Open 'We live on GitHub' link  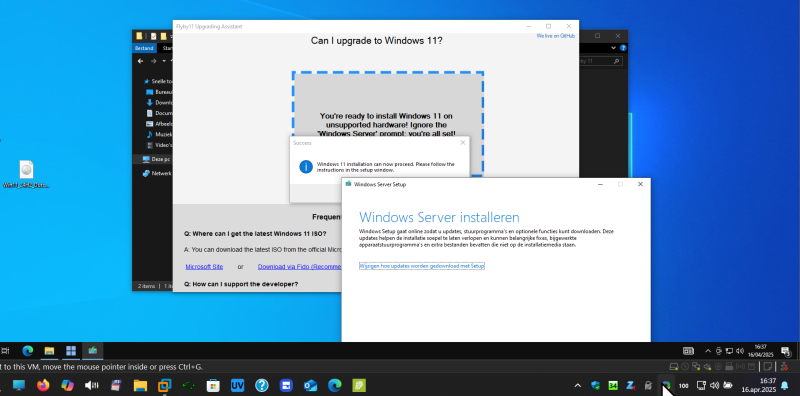[x=555, y=36]
